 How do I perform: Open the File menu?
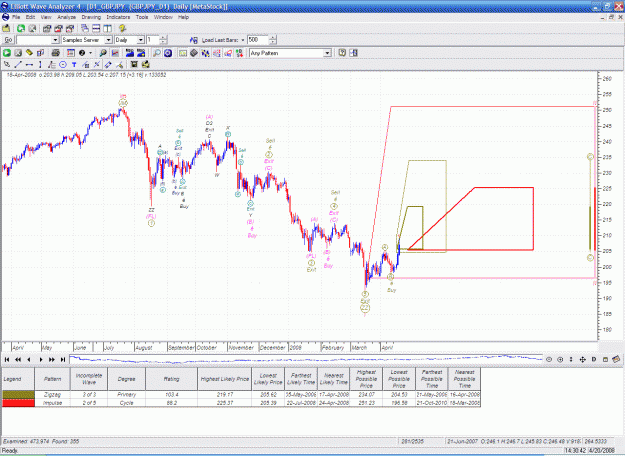tap(16, 17)
